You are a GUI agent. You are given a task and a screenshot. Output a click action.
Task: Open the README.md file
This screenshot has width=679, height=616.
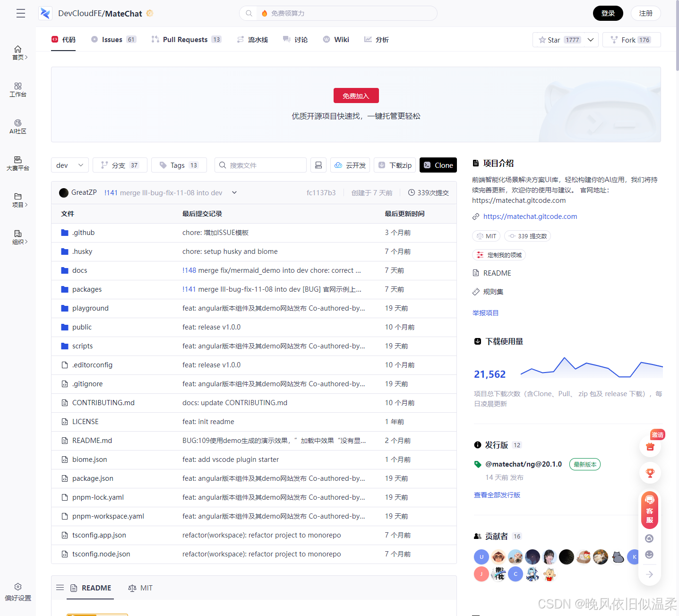tap(92, 441)
